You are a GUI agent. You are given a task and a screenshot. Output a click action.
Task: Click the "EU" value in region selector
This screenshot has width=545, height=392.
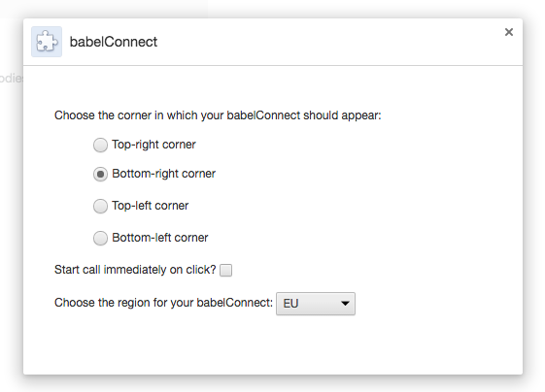[290, 304]
